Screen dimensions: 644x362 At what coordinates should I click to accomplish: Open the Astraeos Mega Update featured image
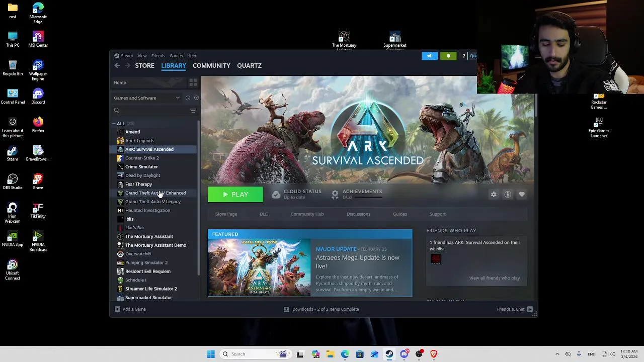coord(260,267)
